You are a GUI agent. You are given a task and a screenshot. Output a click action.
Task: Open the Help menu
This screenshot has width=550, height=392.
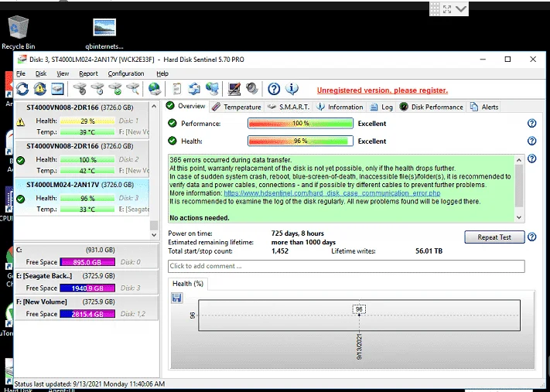pos(162,73)
